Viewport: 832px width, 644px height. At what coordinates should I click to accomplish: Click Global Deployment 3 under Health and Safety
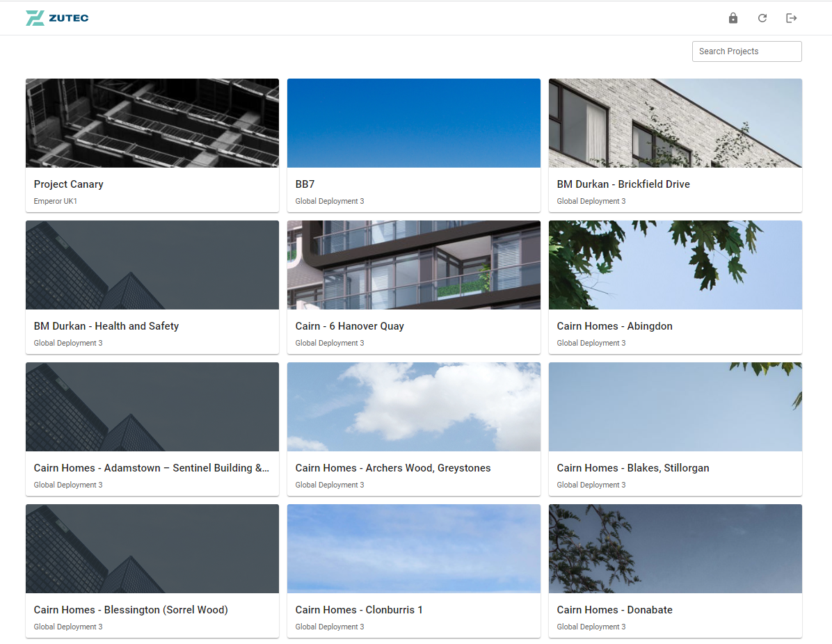tap(68, 344)
